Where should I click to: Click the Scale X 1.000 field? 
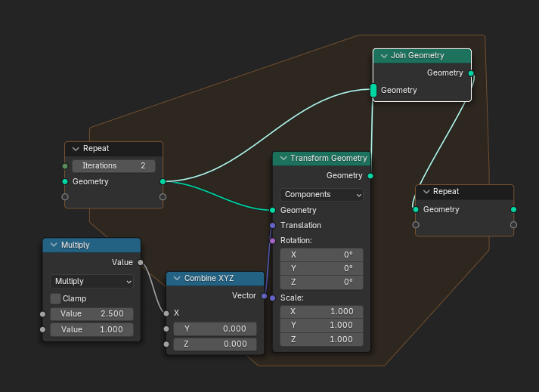[321, 312]
